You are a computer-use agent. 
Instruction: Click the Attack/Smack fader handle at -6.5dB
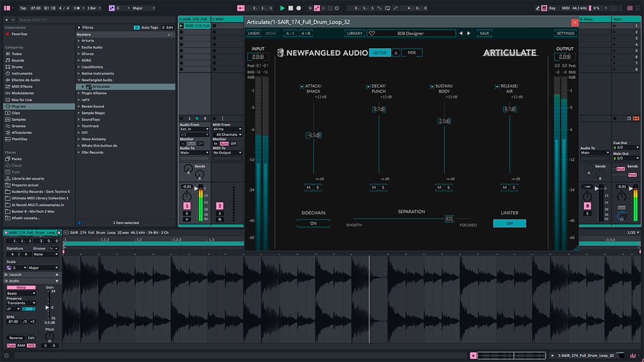[x=313, y=135]
